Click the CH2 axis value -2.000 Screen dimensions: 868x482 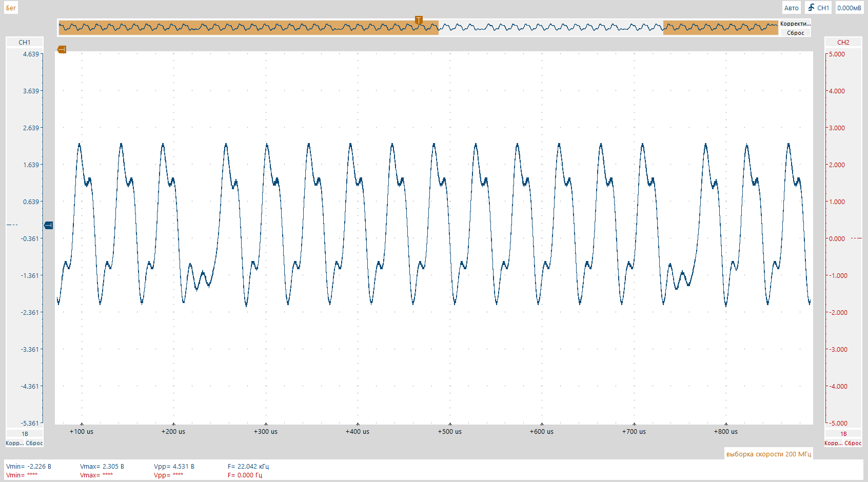tap(838, 312)
